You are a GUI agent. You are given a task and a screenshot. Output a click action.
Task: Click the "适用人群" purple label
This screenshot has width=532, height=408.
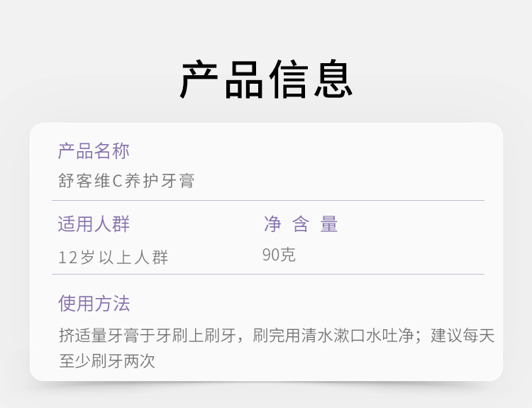point(94,225)
